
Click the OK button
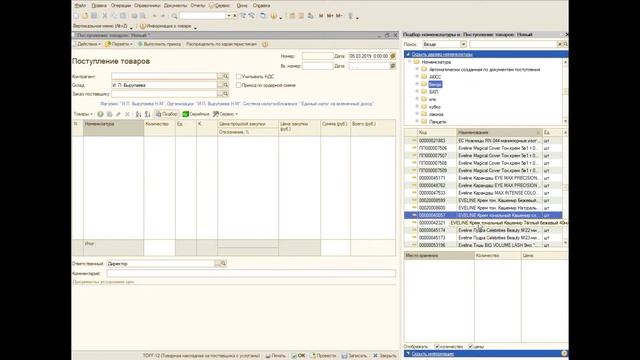(298, 356)
